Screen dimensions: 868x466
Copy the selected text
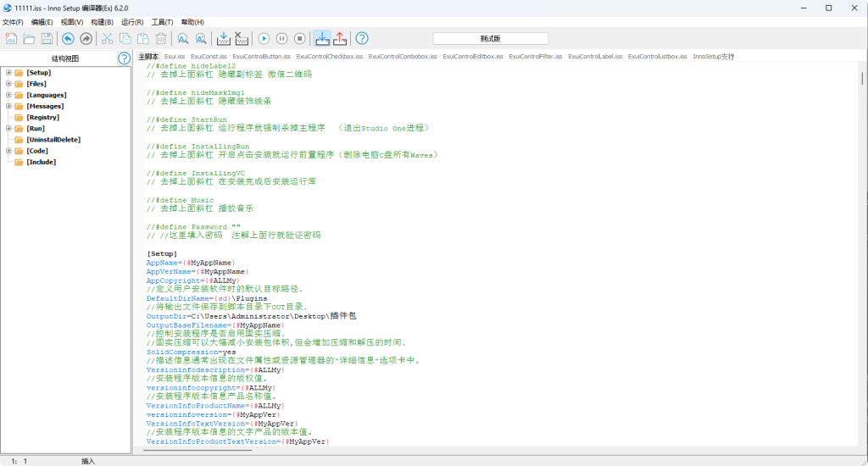[125, 39]
